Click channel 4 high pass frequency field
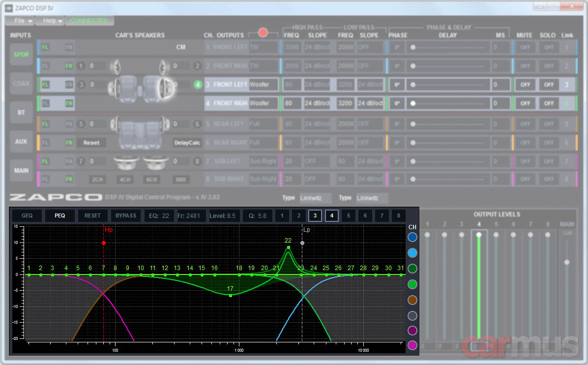Screen dimensions: 588x365 coord(292,103)
